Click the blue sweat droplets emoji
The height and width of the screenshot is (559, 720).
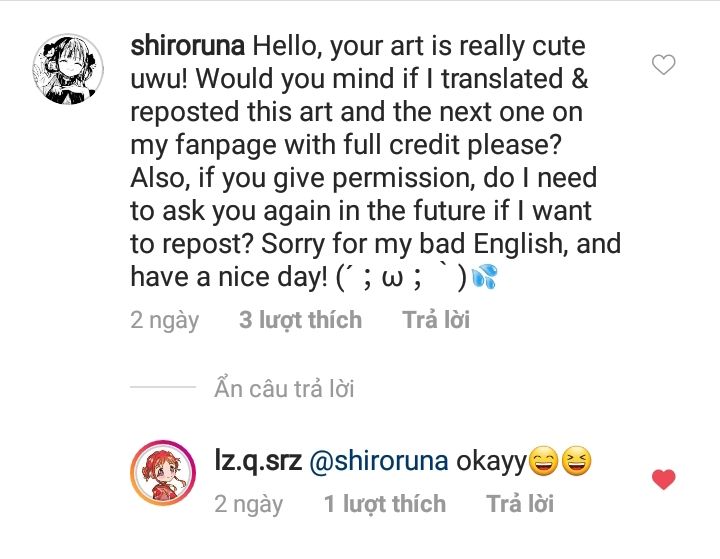[x=485, y=278]
